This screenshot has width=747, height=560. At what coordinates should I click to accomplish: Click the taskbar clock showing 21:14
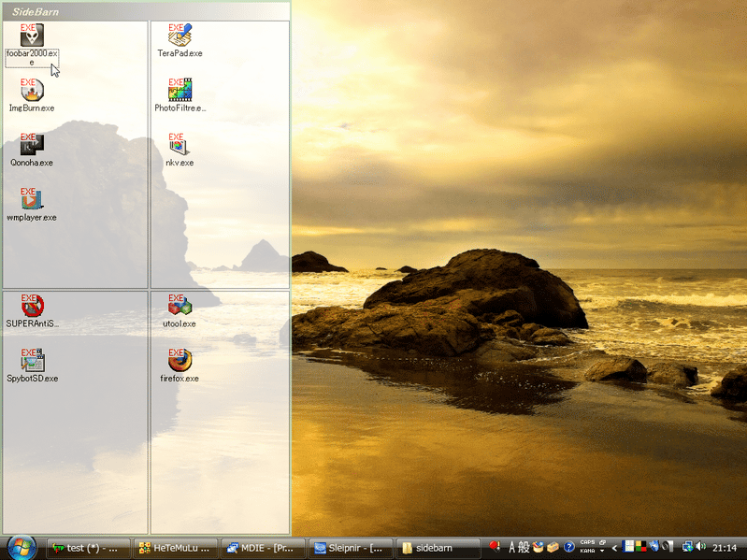pos(725,548)
